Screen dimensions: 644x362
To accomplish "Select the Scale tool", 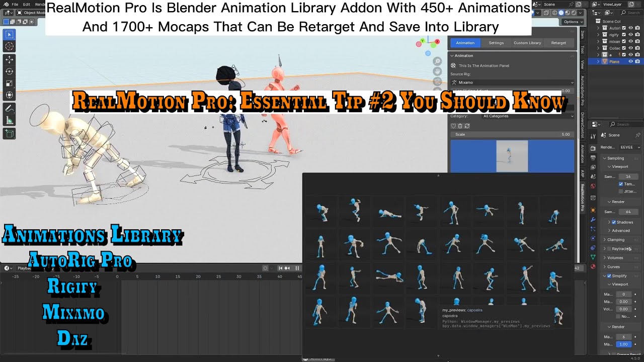I will point(10,83).
